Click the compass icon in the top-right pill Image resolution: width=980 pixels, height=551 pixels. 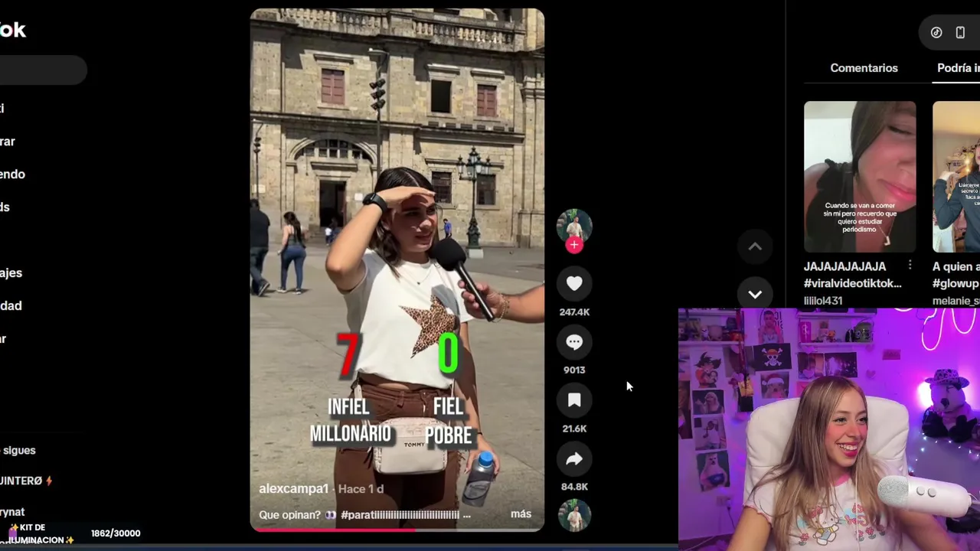point(936,33)
